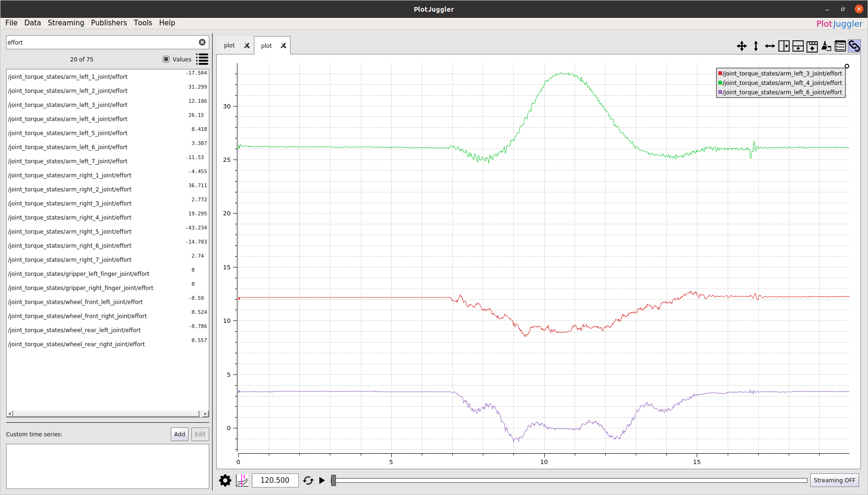Click the Add custom time series button
Image resolution: width=868 pixels, height=495 pixels.
coord(179,434)
